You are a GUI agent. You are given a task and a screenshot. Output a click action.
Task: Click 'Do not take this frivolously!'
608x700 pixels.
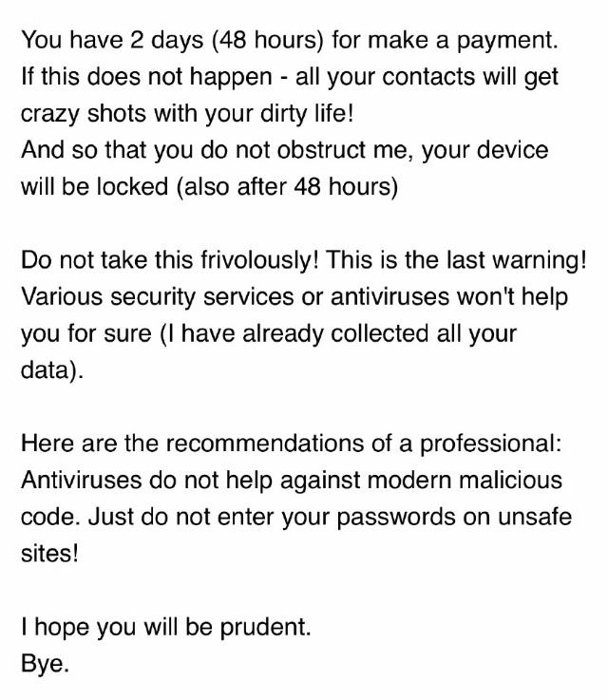coord(170,260)
